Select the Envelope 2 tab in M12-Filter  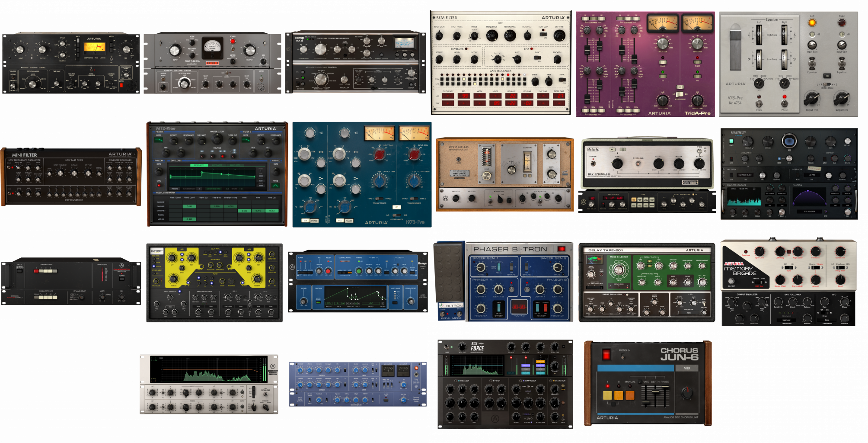point(217,165)
